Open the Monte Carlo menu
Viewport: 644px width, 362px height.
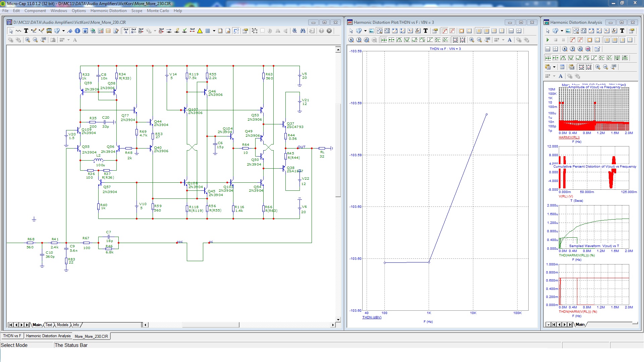[158, 11]
